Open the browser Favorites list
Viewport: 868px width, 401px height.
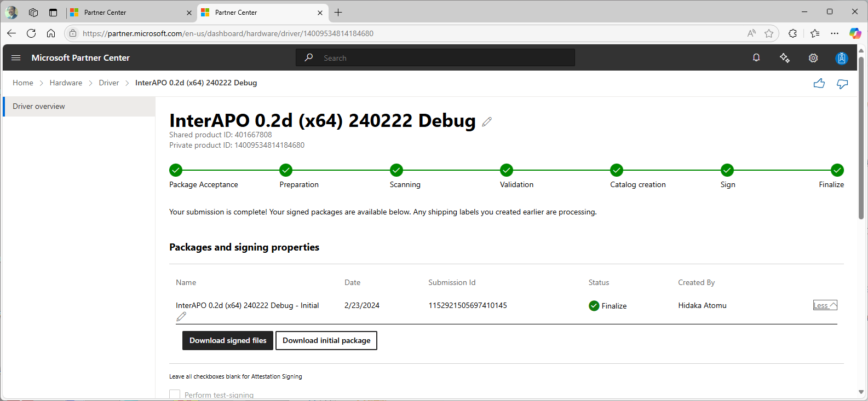coord(815,33)
